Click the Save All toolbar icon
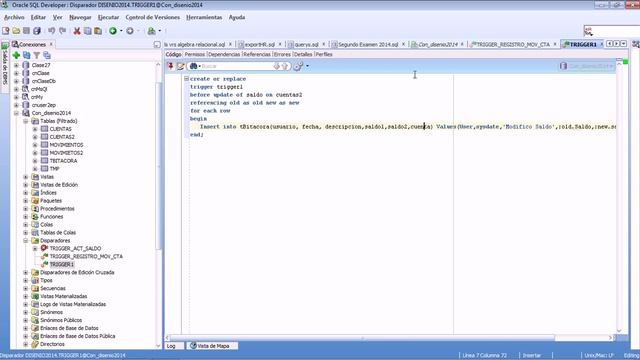This screenshot has width=640, height=360. (37, 31)
